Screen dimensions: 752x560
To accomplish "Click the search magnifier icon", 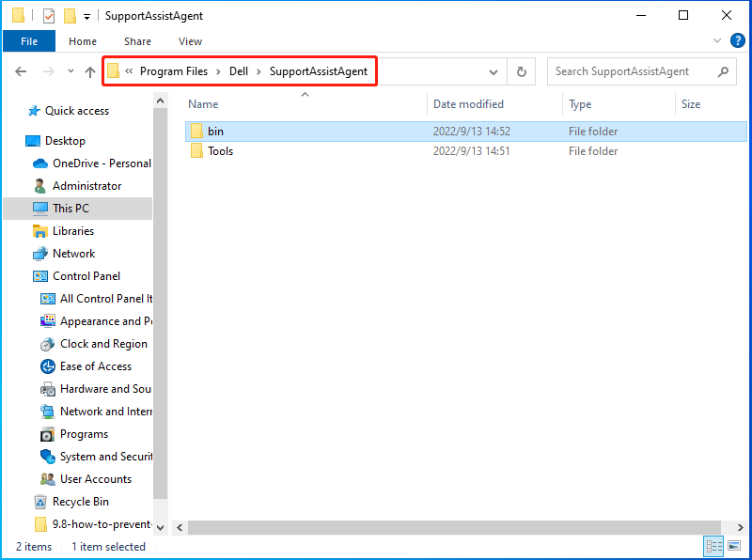I will [x=723, y=71].
